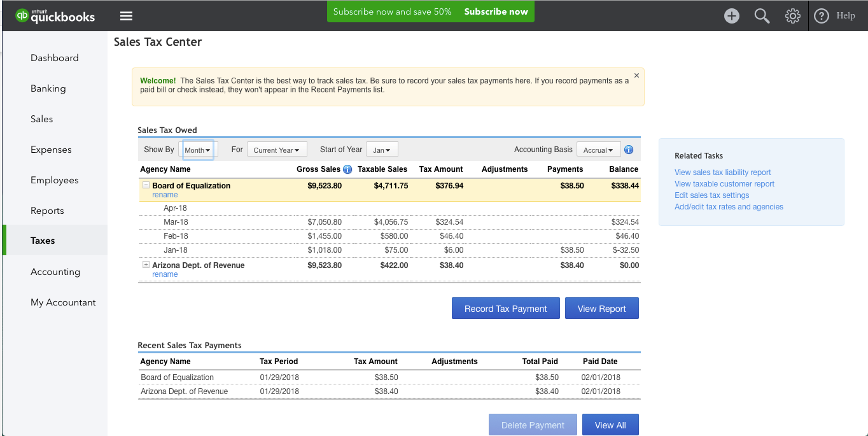The height and width of the screenshot is (436, 868).
Task: Open the Show By Month dropdown
Action: click(x=197, y=150)
